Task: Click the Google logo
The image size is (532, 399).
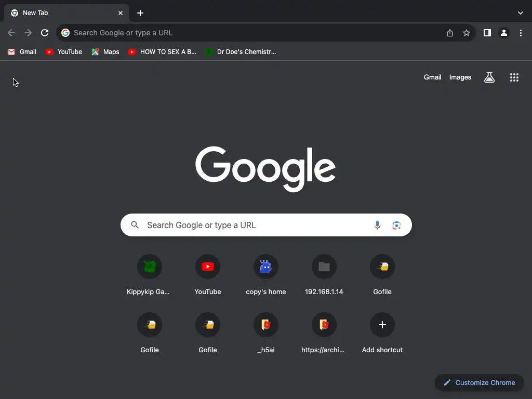Action: [265, 169]
